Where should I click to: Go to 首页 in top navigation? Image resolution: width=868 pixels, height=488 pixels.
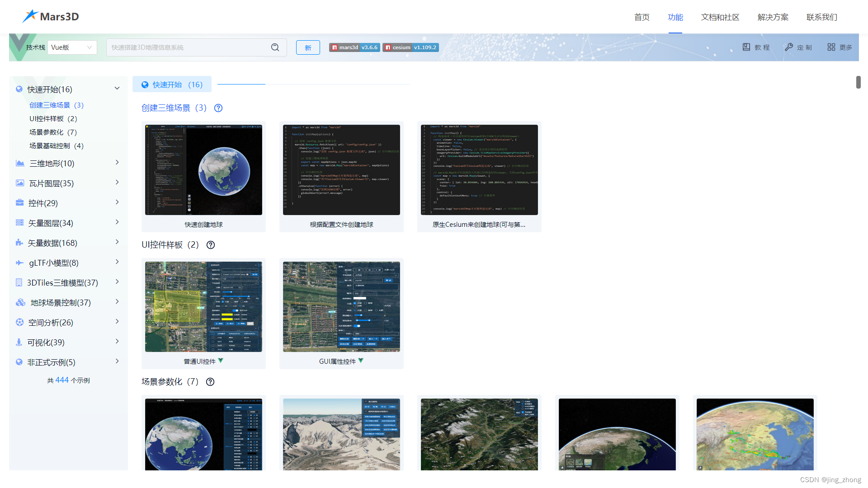coord(642,17)
